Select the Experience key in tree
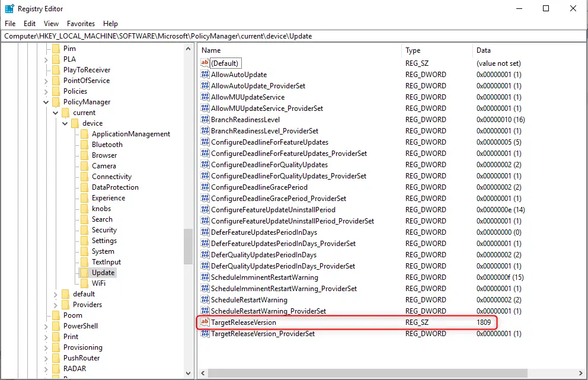This screenshot has width=588, height=380. click(x=108, y=198)
